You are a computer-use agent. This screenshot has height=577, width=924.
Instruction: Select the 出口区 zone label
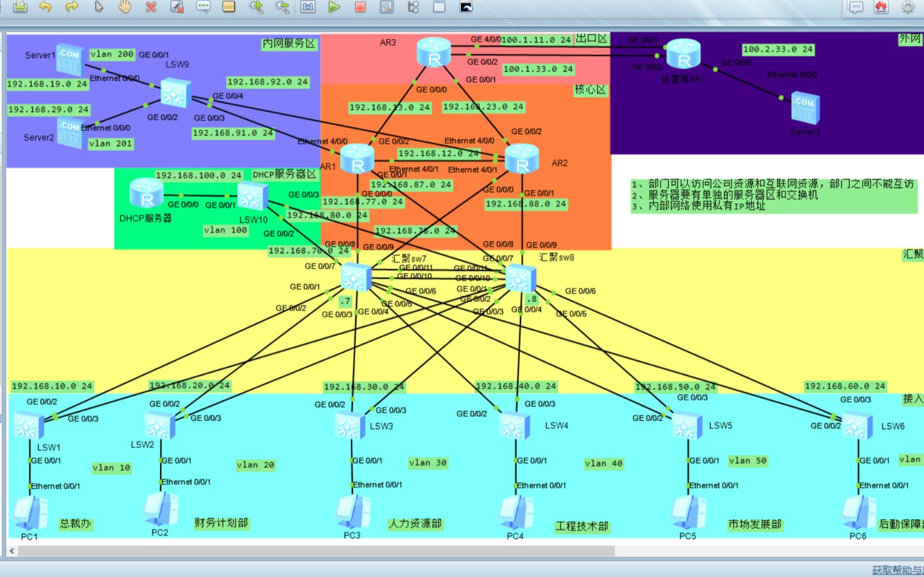click(x=591, y=39)
